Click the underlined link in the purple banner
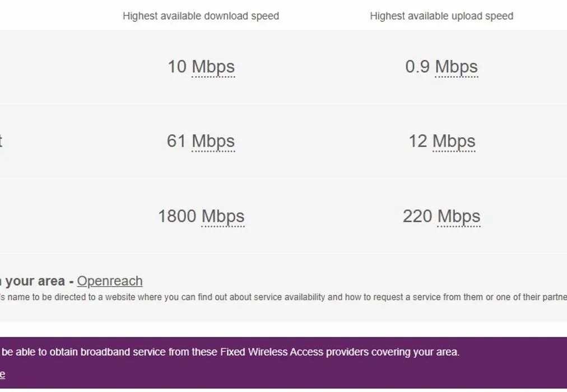The height and width of the screenshot is (392, 567). click(2, 375)
